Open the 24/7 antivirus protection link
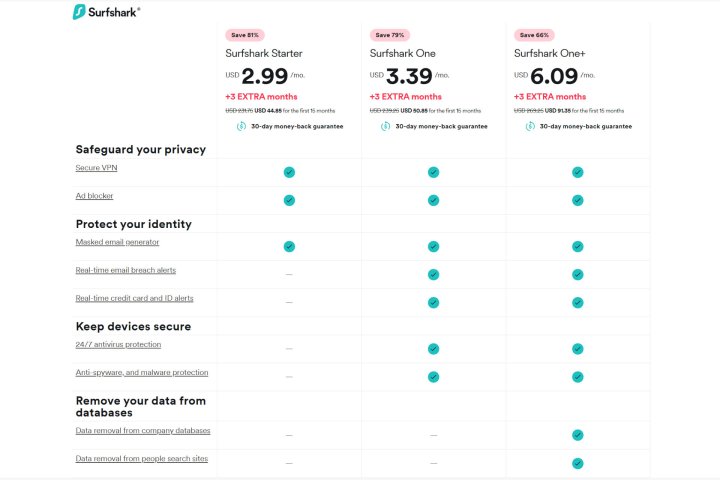Viewport: 720px width, 480px height. [118, 344]
